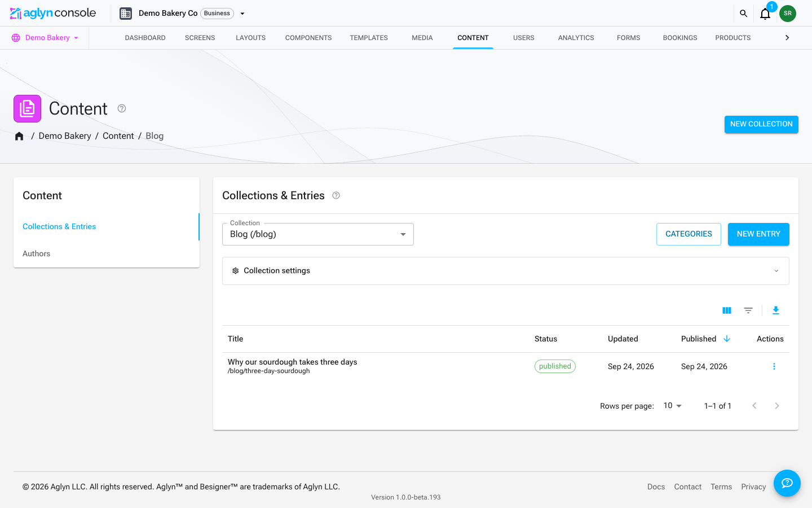Switch to the Media tab
The image size is (812, 508).
pyautogui.click(x=422, y=38)
